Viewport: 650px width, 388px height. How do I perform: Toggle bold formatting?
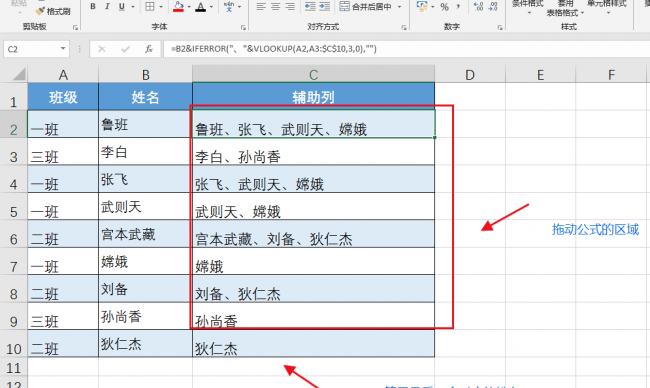(93, 7)
